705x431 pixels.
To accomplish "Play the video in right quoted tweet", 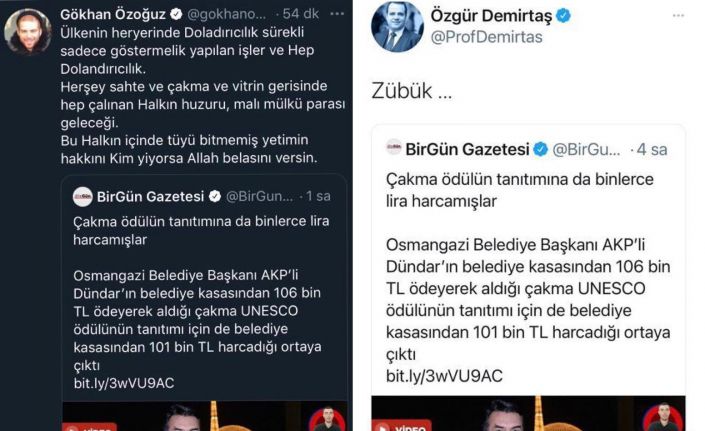I will coord(528,413).
